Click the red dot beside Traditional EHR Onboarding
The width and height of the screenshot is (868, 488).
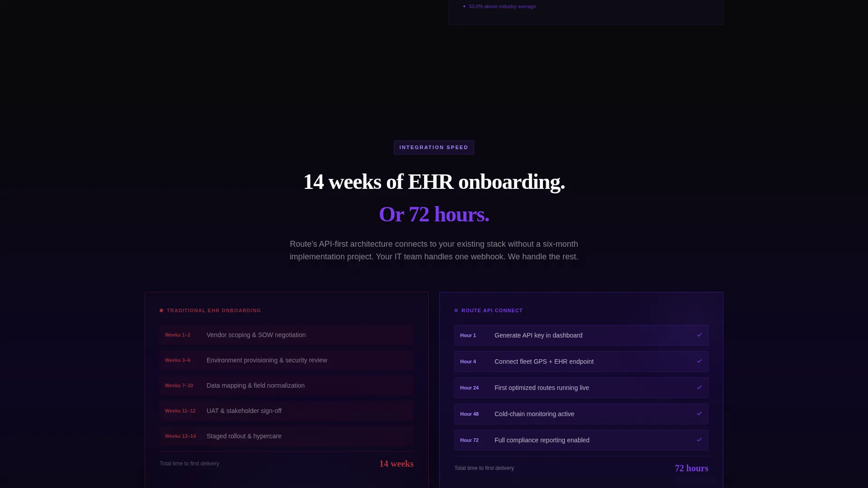coord(161,310)
